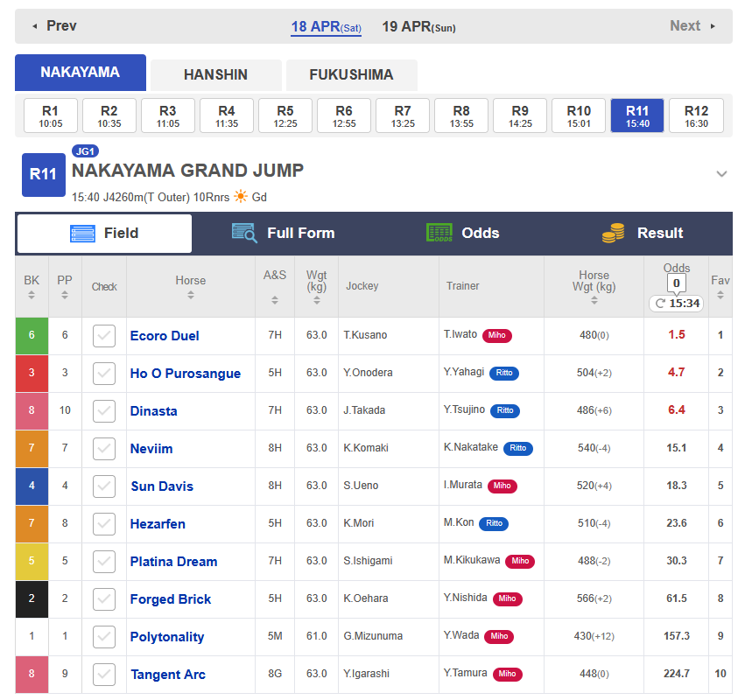The width and height of the screenshot is (745, 700).
Task: Click Ritto badge next to Y.Yahagi
Action: click(x=504, y=373)
